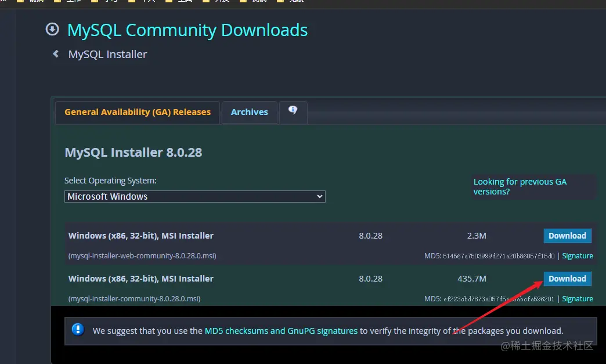Click the blue exclamation notice icon

[x=78, y=330]
